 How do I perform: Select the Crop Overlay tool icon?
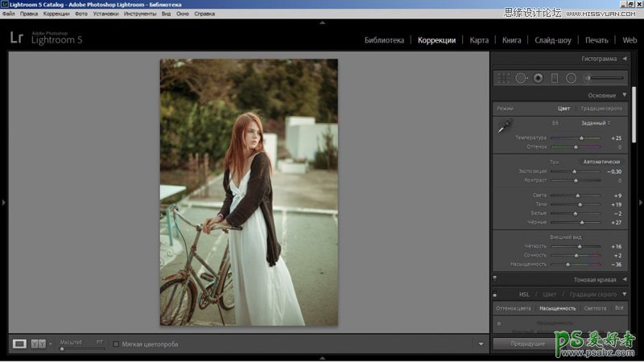(x=503, y=78)
